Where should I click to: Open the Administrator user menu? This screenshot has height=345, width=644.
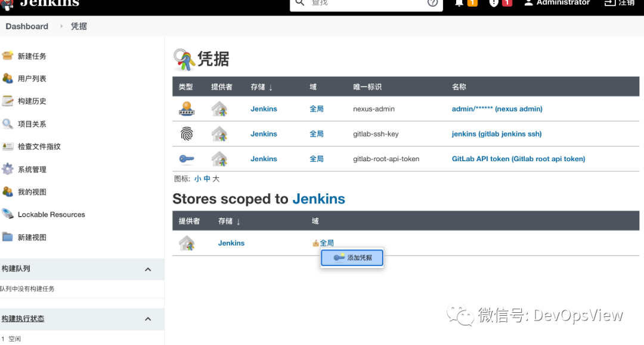(x=557, y=3)
